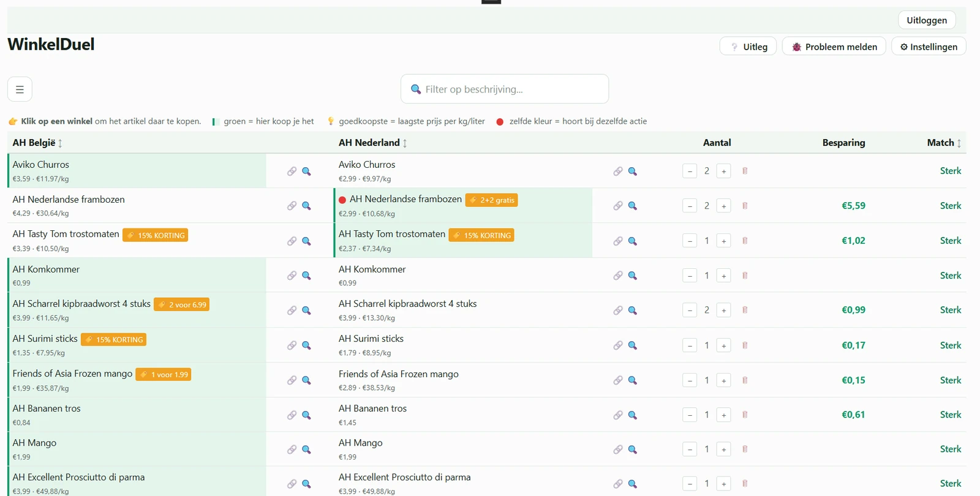Image resolution: width=980 pixels, height=496 pixels.
Task: Decrease quantity of AH Mango
Action: pyautogui.click(x=690, y=449)
